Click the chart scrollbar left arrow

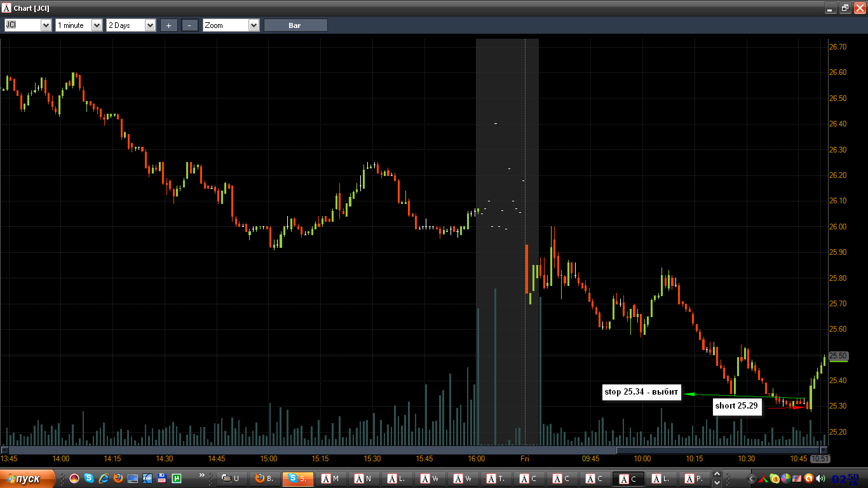pos(4,450)
